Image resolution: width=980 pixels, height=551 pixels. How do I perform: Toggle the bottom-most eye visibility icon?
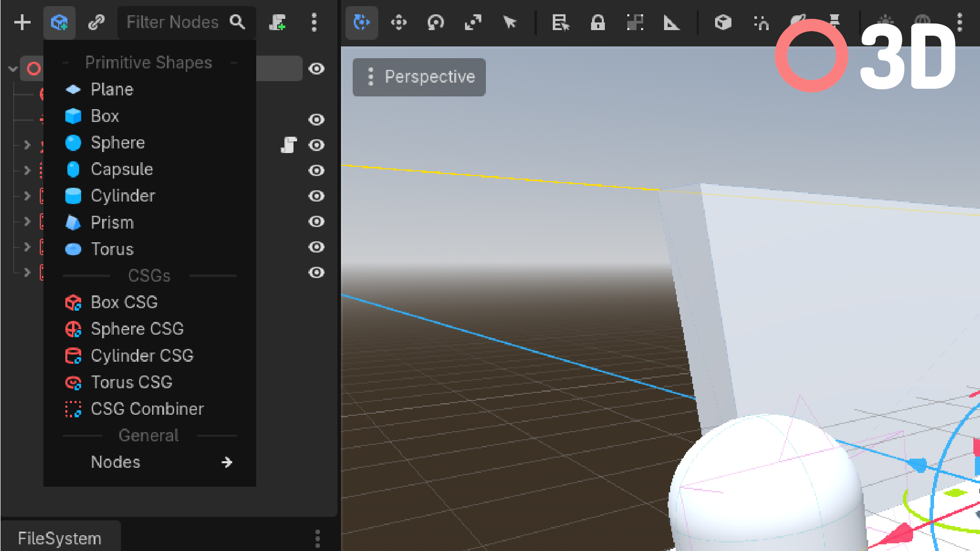pos(316,272)
